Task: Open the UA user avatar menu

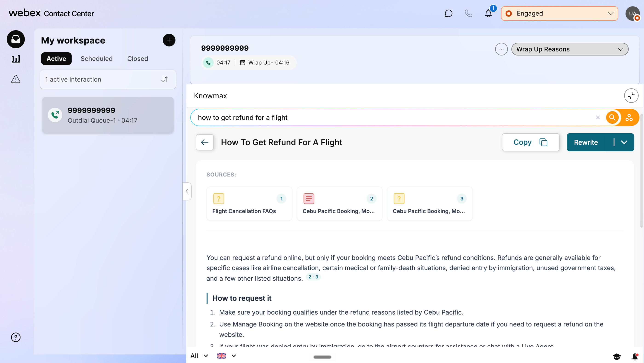Action: click(x=632, y=14)
